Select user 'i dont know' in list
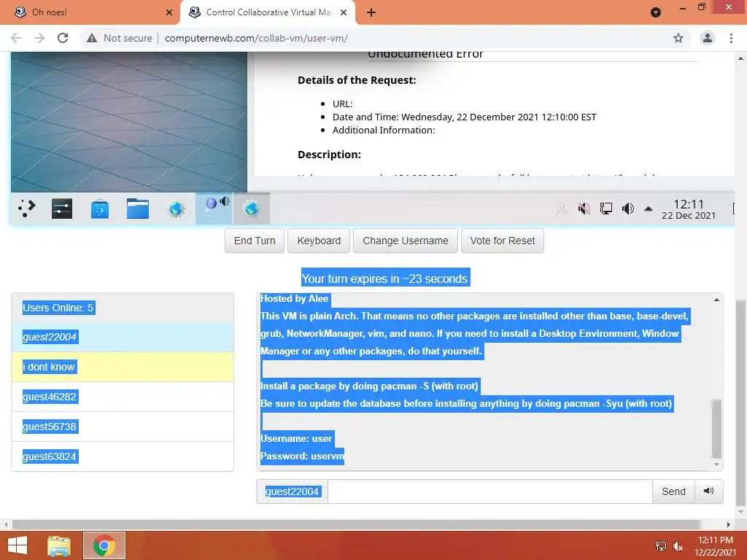Screen dimensions: 747x560 123,367
